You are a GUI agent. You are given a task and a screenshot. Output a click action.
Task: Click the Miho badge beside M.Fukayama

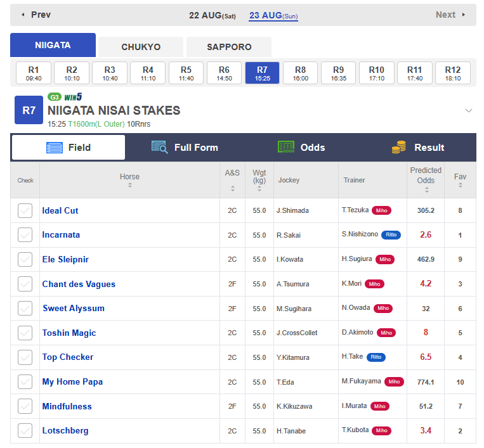(394, 381)
